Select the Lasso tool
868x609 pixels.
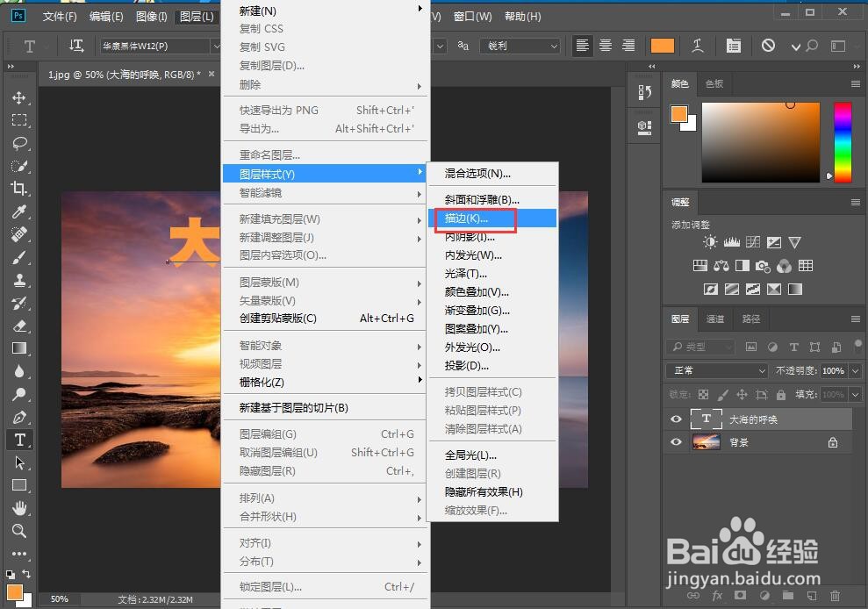coord(20,144)
